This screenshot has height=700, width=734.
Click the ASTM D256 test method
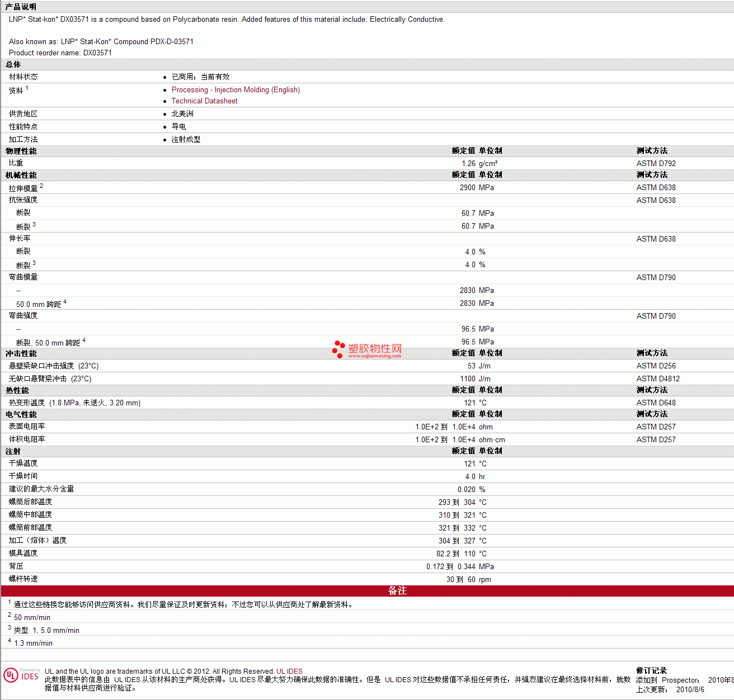coord(656,366)
